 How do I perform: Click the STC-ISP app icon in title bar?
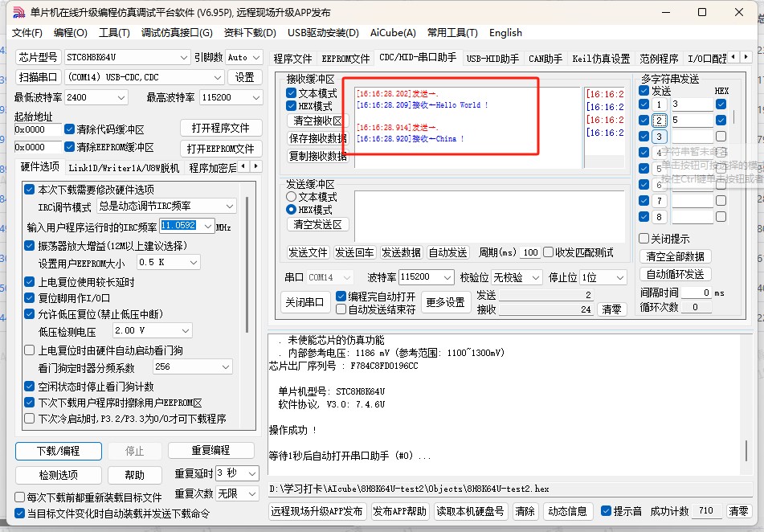coord(18,12)
